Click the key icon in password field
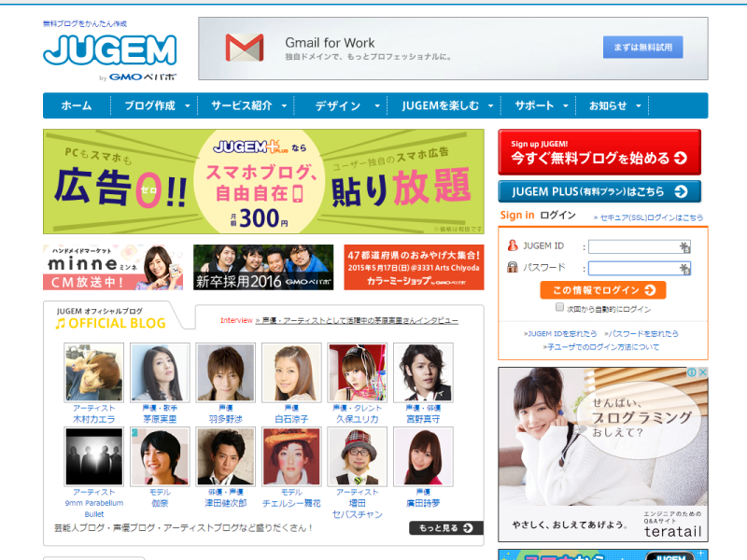Image resolution: width=747 pixels, height=560 pixels. tap(684, 269)
